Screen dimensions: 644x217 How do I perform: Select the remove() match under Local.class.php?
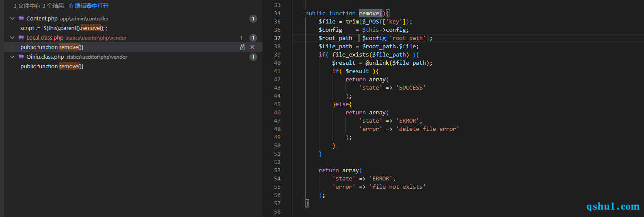[52, 47]
